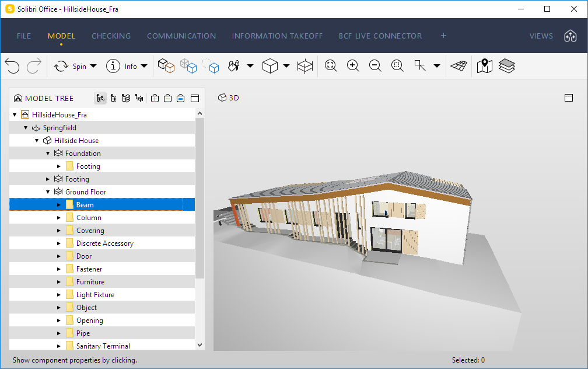Click the green Add to basket icon
Image resolution: width=588 pixels, height=369 pixels.
(x=155, y=98)
